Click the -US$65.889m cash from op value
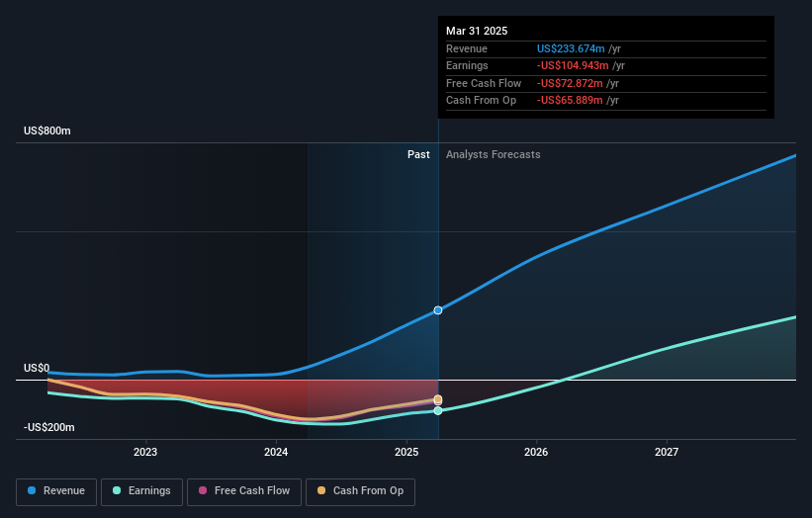This screenshot has width=812, height=518. pos(570,101)
